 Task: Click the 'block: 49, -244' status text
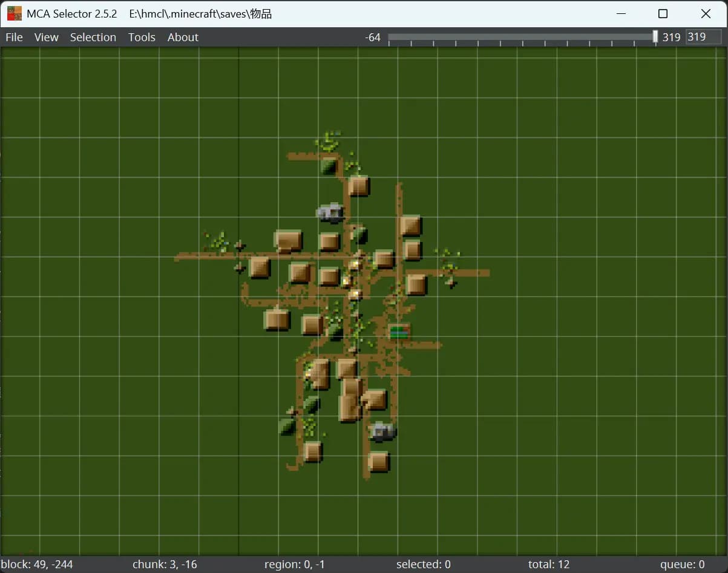point(37,564)
